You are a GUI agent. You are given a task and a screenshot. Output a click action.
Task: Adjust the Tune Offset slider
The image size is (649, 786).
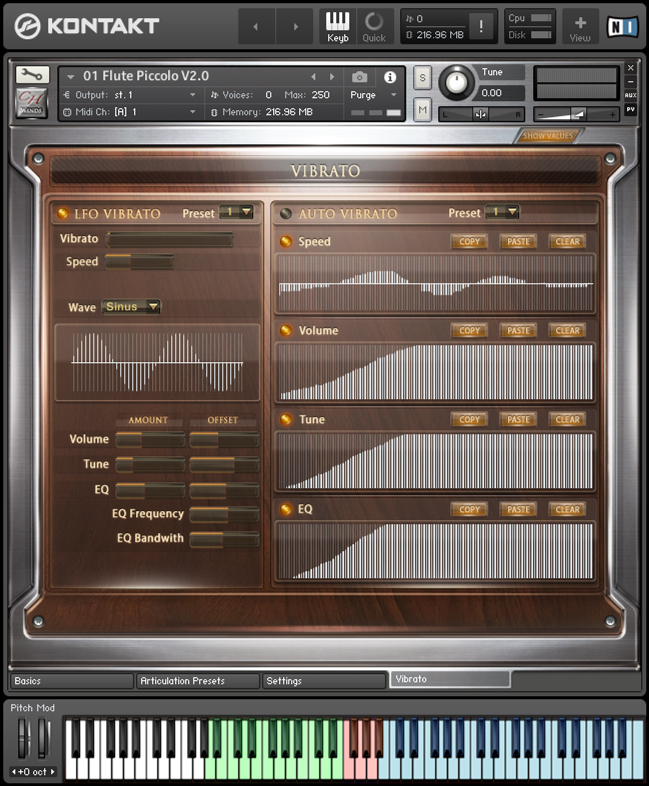(x=224, y=465)
